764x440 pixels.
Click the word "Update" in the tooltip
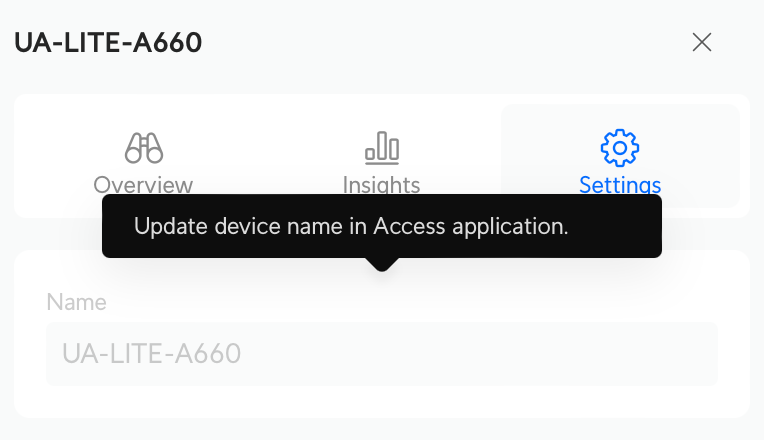165,227
